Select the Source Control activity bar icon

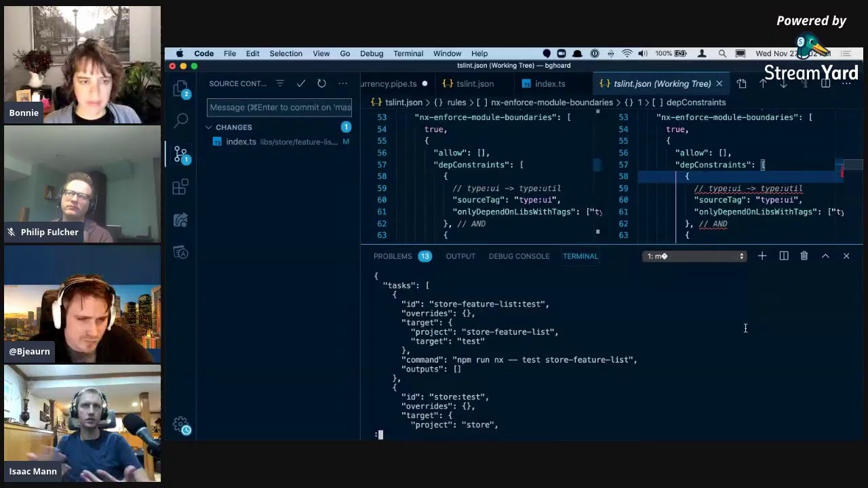[x=181, y=154]
